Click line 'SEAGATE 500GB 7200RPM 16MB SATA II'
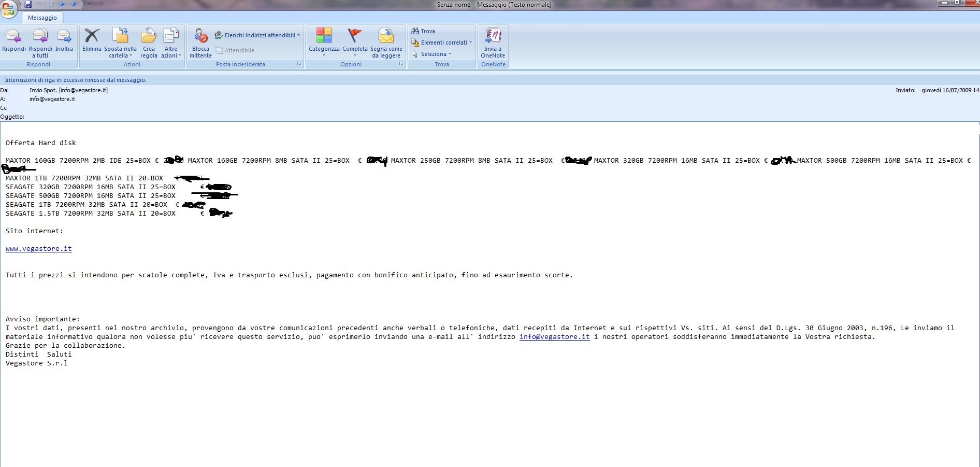The height and width of the screenshot is (467, 980). tap(91, 196)
